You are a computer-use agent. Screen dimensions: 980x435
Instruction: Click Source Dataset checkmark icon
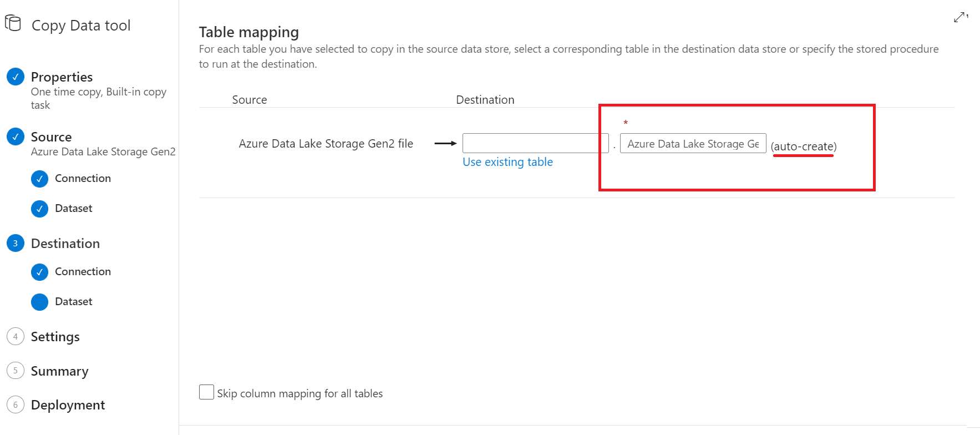point(39,209)
